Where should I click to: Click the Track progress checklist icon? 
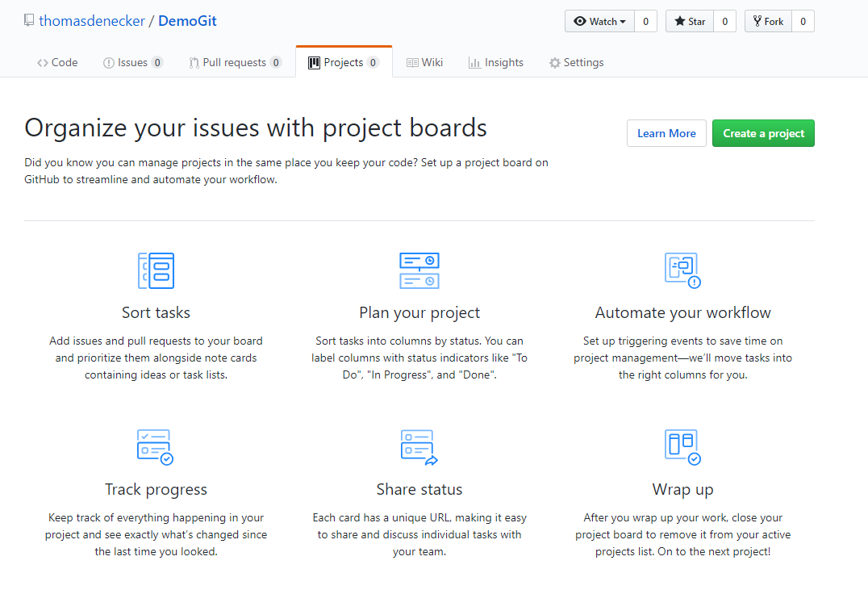(156, 447)
